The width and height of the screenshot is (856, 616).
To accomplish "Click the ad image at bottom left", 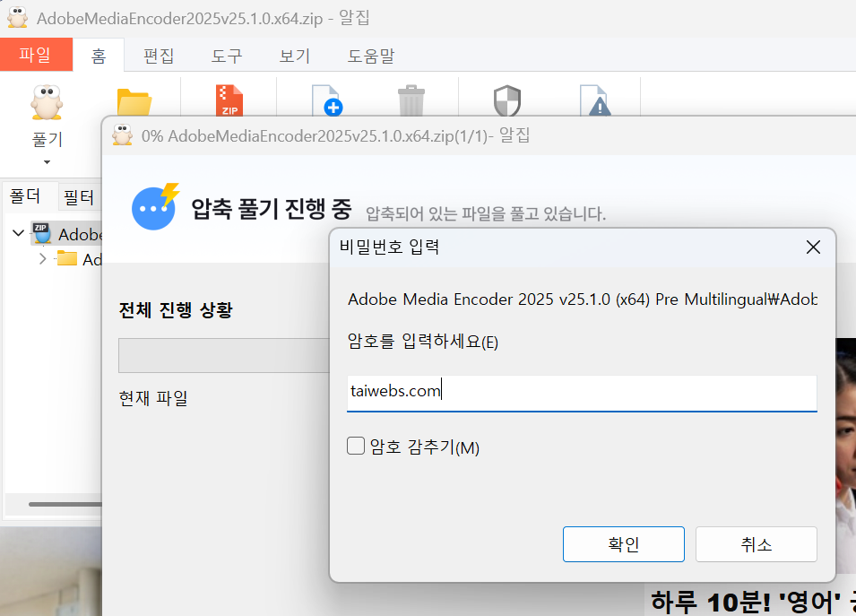I will pyautogui.click(x=51, y=571).
